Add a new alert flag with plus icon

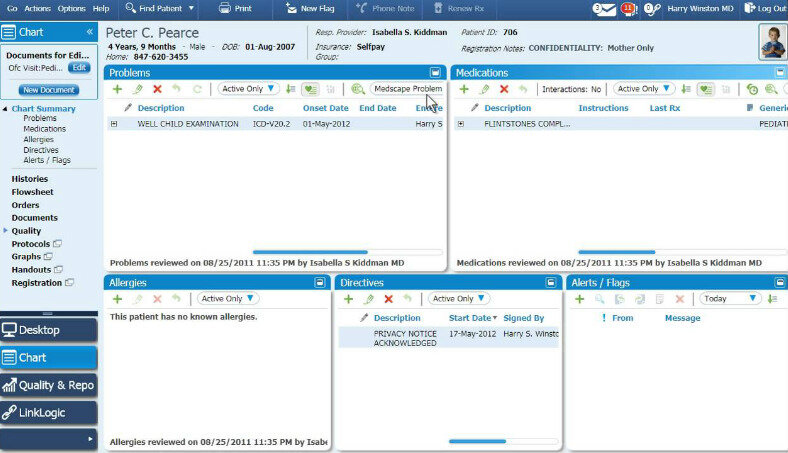579,299
